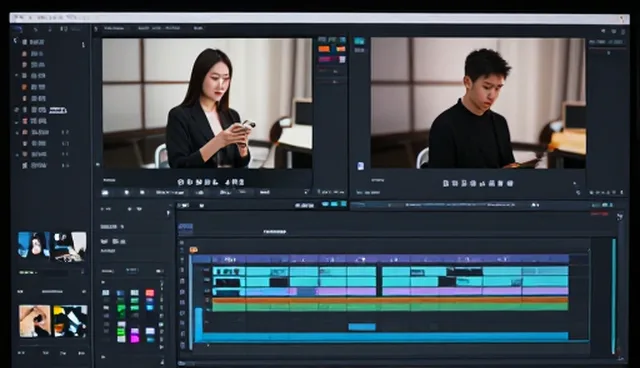Select the blue thumbnail icon above the timeline tracks

point(186,228)
